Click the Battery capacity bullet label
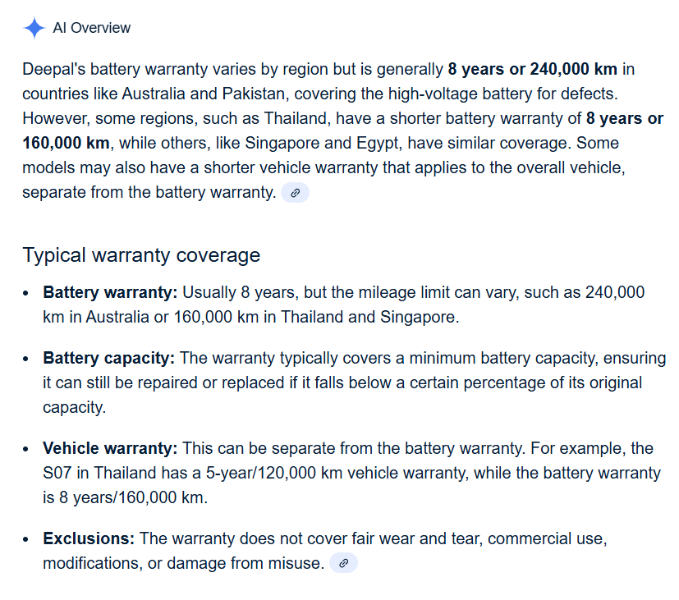 pyautogui.click(x=108, y=358)
